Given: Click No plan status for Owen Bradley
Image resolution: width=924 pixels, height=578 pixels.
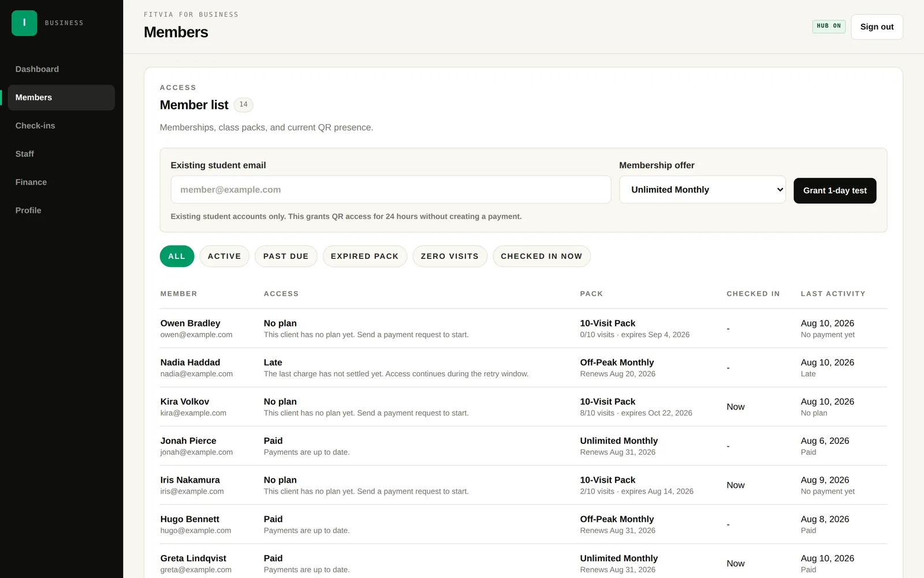Looking at the screenshot, I should pyautogui.click(x=280, y=323).
